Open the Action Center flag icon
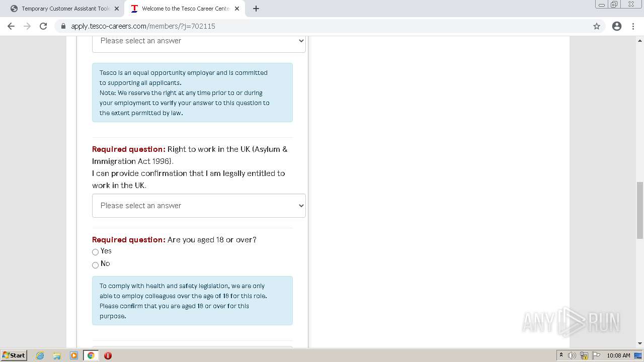This screenshot has width=644, height=362. point(596,355)
